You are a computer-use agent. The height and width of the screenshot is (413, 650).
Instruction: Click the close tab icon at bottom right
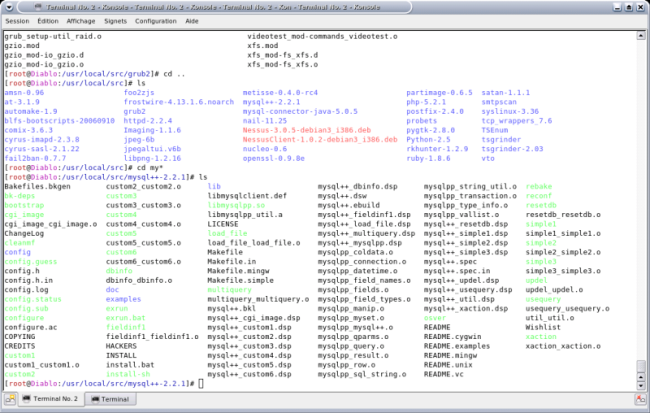pos(640,399)
